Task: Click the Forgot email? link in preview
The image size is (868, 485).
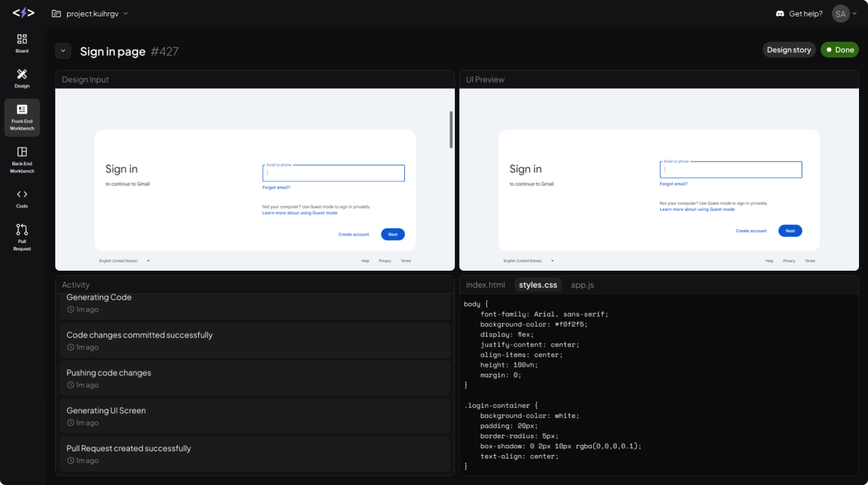Action: [674, 184]
